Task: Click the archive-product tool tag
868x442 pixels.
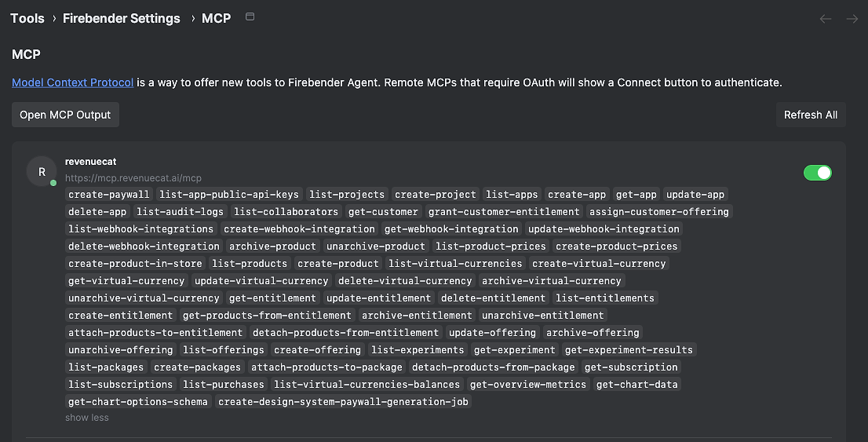Action: [x=272, y=246]
